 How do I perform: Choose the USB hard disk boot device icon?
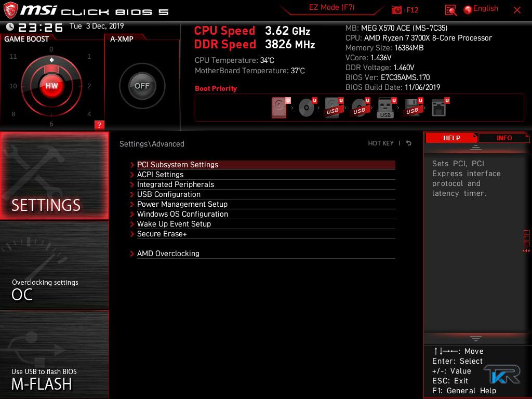pyautogui.click(x=334, y=108)
